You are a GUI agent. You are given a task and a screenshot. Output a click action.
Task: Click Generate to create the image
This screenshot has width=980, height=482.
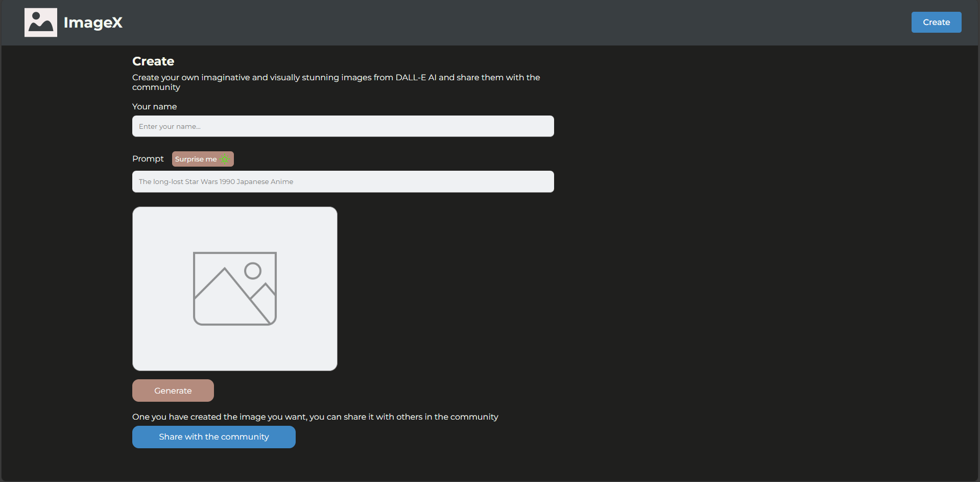coord(173,390)
